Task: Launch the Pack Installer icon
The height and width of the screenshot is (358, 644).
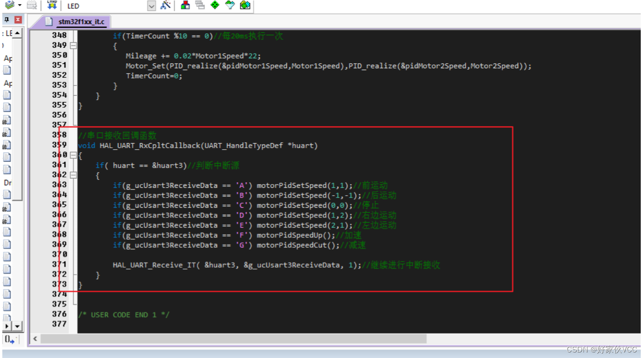Action: pos(245,5)
